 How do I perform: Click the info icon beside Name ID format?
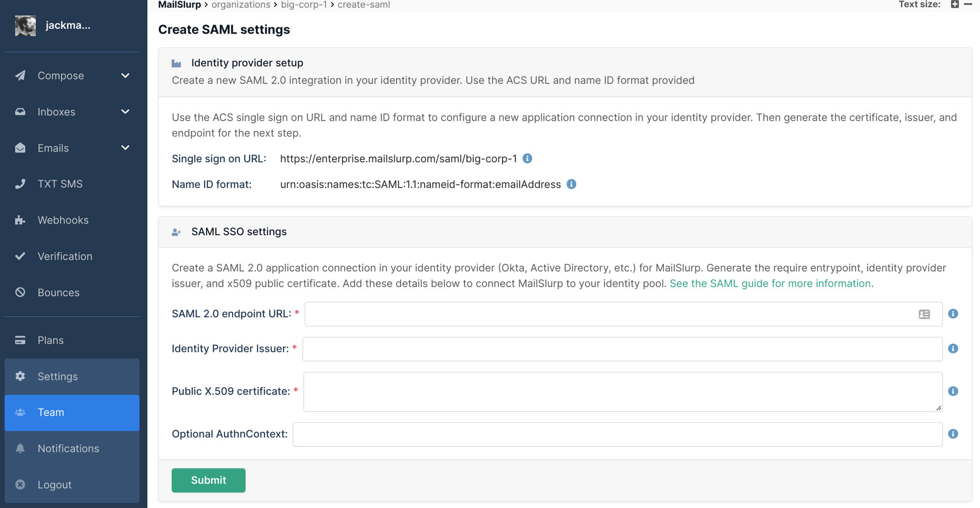pos(572,185)
